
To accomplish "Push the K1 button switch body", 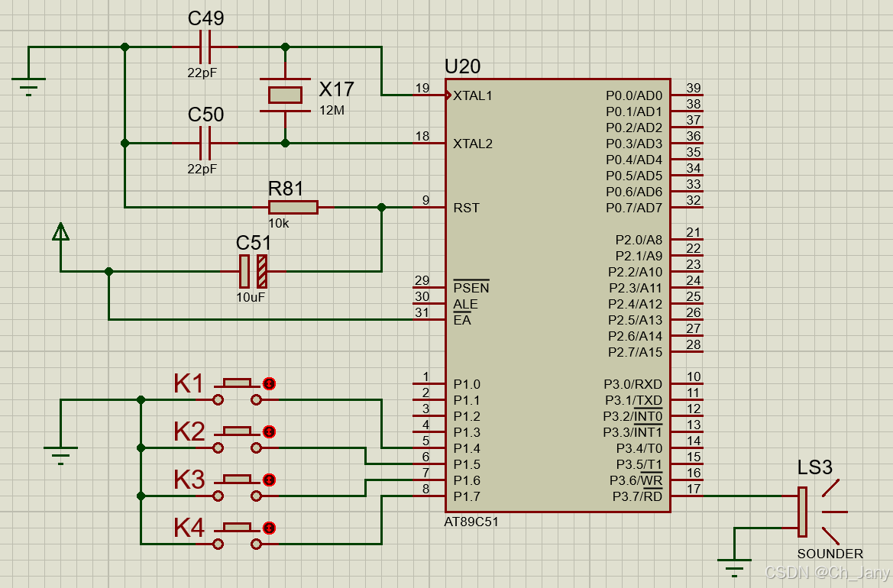I will click(x=237, y=383).
